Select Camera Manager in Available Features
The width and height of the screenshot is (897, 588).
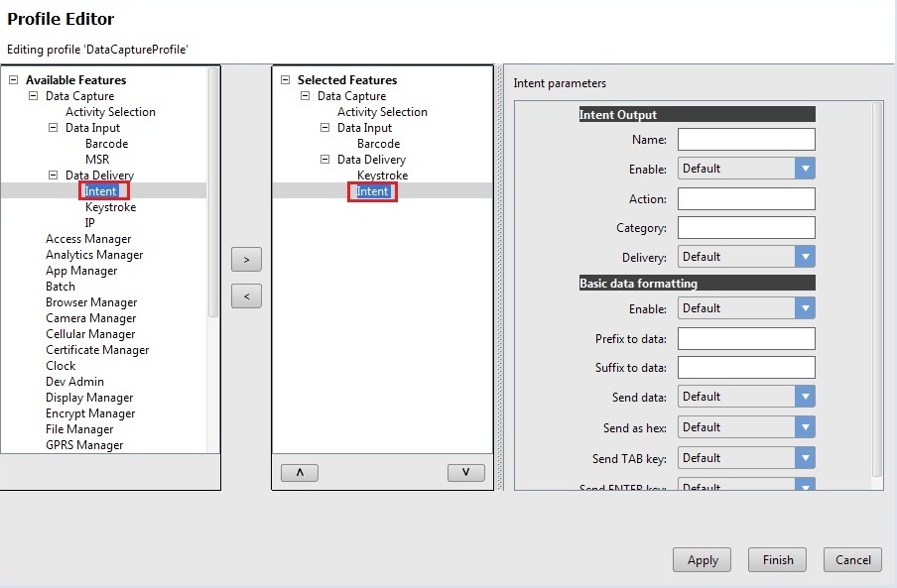click(x=90, y=318)
